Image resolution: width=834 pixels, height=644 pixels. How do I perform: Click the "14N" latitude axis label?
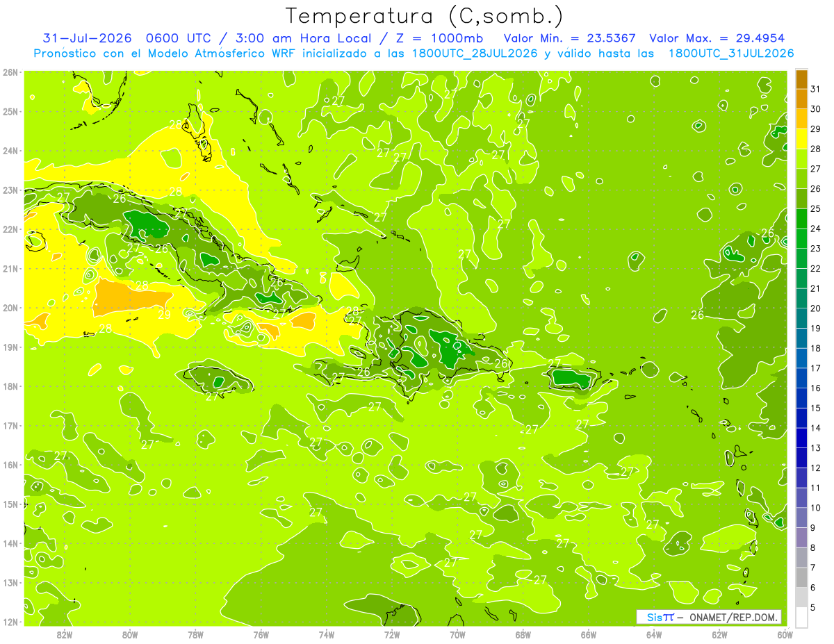click(10, 543)
